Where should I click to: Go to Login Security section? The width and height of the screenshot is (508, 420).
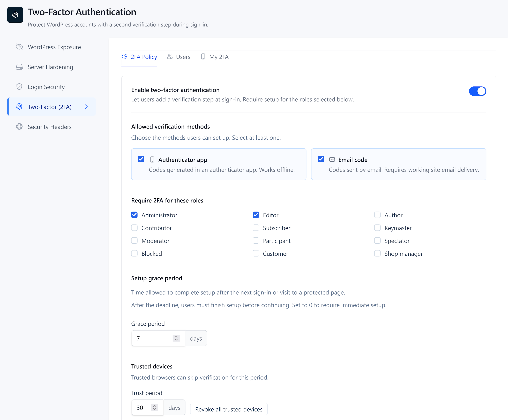pos(52,87)
